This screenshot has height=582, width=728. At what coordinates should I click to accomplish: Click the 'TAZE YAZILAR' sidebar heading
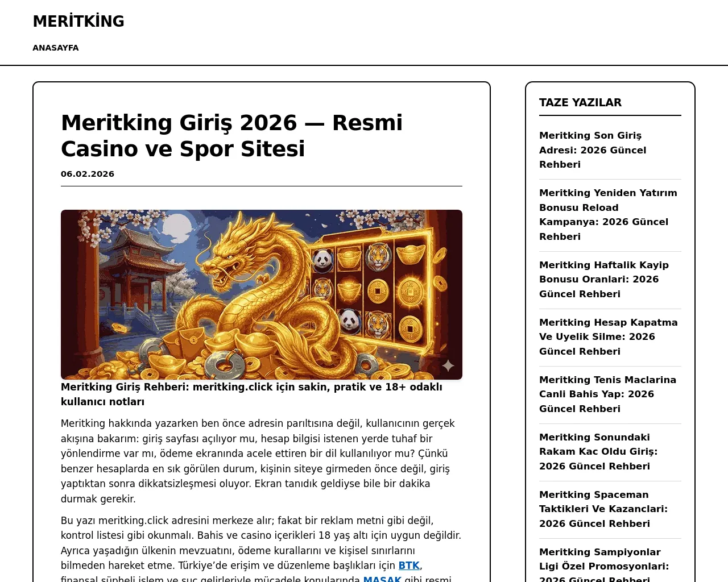(580, 103)
